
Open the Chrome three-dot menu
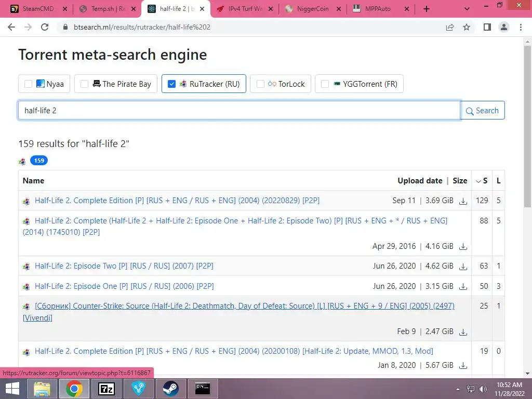click(x=521, y=27)
